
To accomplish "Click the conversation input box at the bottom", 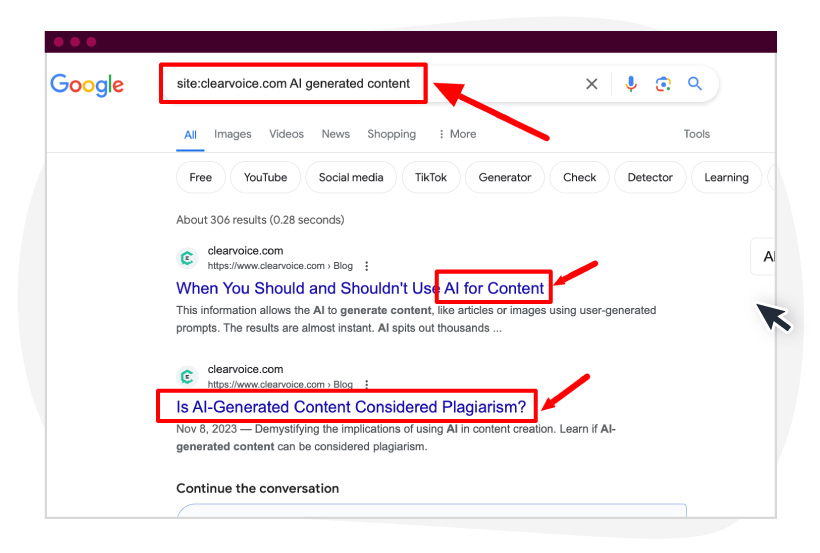I will point(431,511).
